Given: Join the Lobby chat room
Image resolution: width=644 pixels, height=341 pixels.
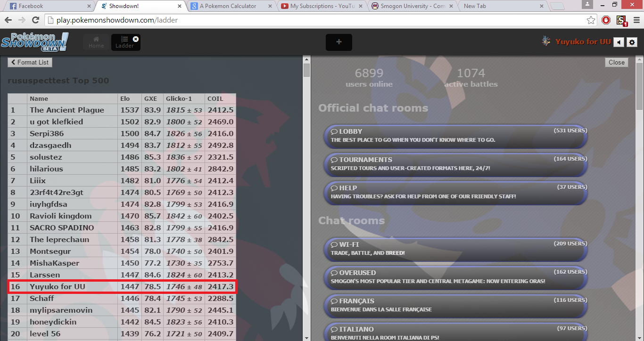Looking at the screenshot, I should 455,136.
